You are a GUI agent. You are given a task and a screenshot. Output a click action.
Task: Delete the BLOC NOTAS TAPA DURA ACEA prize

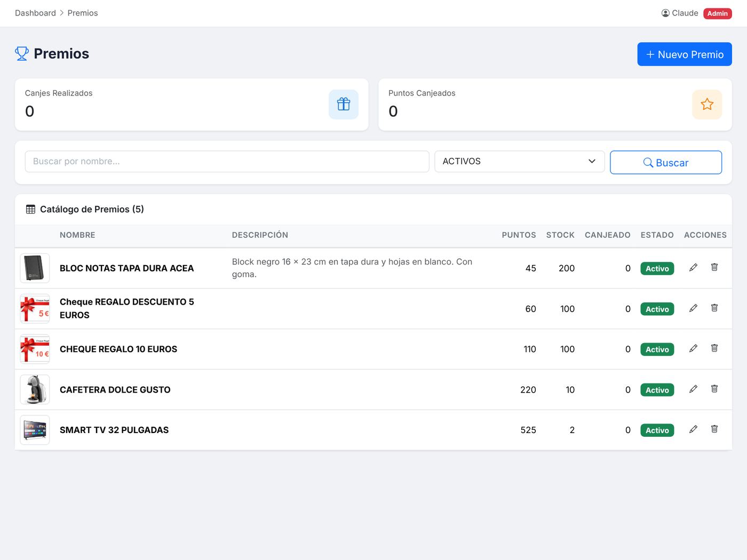714,267
